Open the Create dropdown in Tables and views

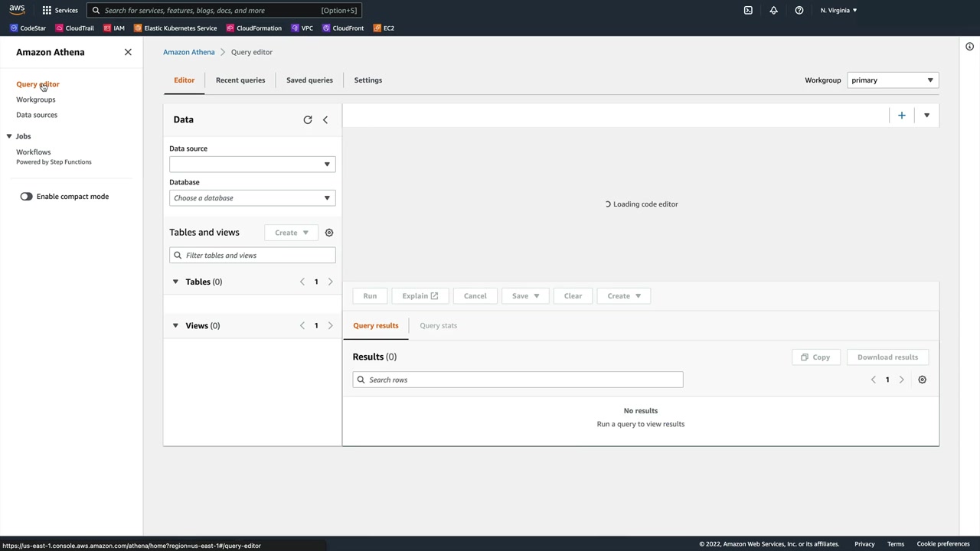point(292,233)
